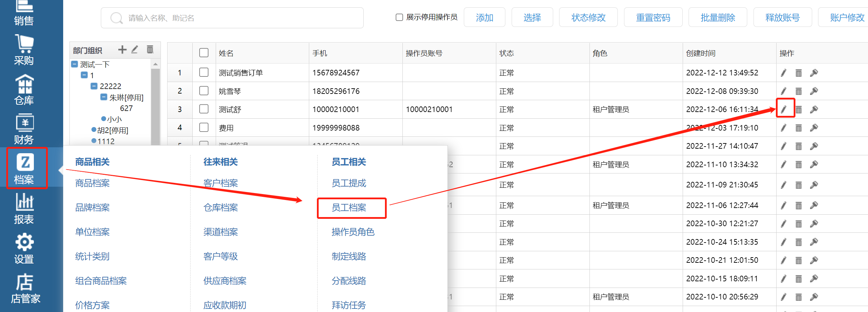The image size is (868, 312).
Task: Delete row 测试销售订单 with trash icon
Action: pyautogui.click(x=799, y=73)
